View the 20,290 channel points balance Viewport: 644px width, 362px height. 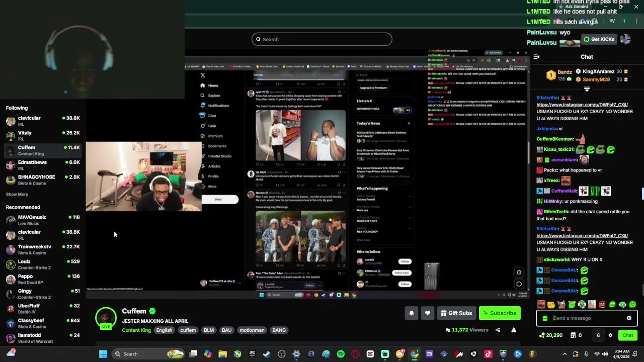pos(551,335)
